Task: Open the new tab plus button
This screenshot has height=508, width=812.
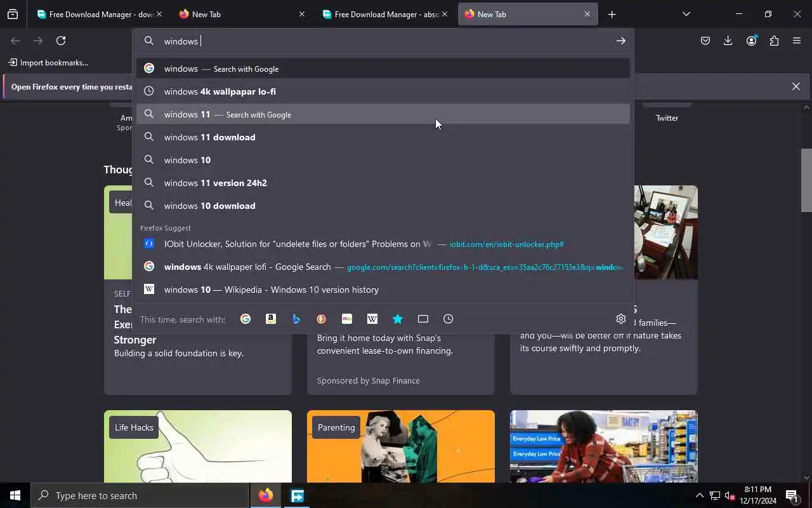Action: [x=612, y=14]
